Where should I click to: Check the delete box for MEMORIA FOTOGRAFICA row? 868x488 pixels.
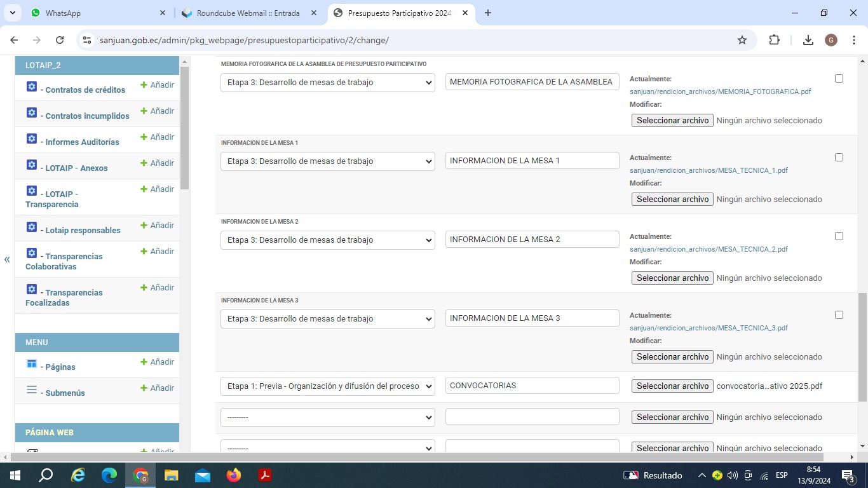click(x=839, y=79)
